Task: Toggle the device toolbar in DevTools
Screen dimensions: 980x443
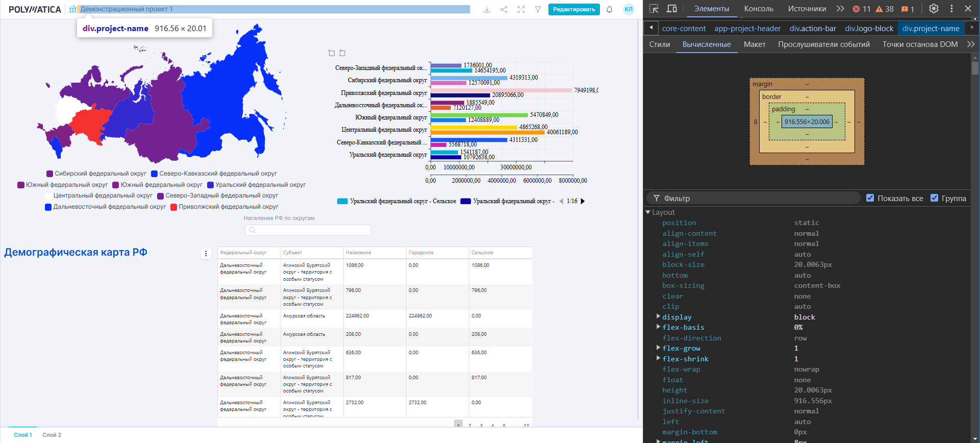Action: click(672, 9)
